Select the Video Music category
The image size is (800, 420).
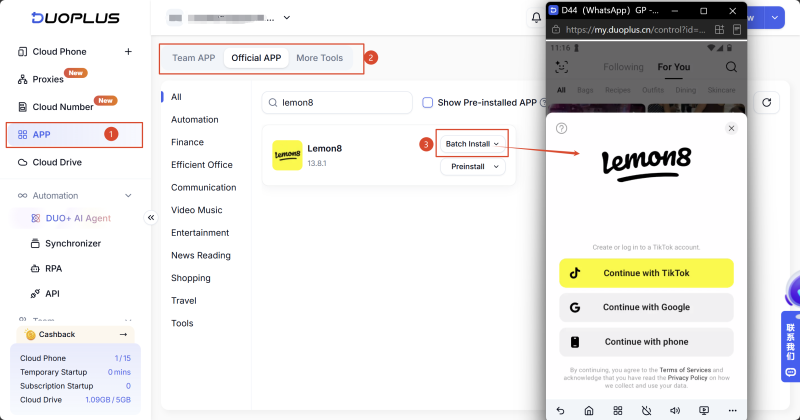(196, 210)
